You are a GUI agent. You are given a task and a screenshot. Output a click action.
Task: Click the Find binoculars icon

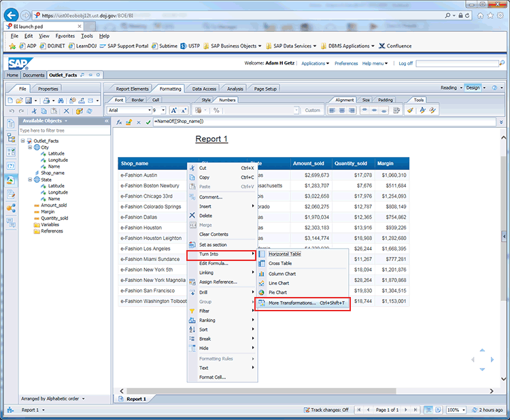pyautogui.click(x=61, y=101)
